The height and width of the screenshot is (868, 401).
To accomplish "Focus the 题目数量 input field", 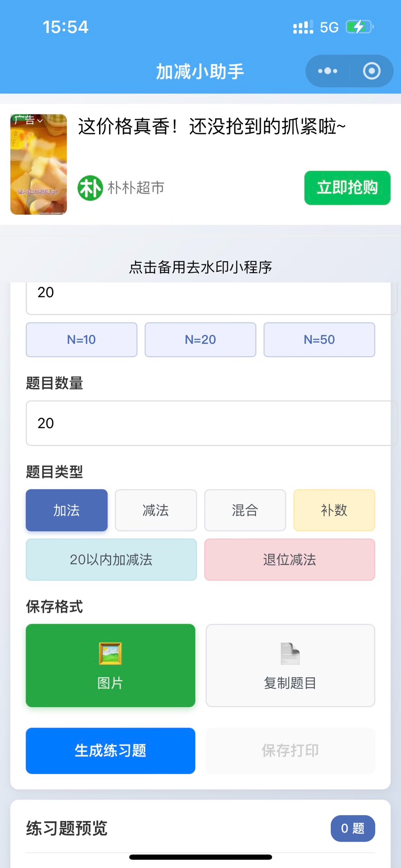I will [209, 423].
